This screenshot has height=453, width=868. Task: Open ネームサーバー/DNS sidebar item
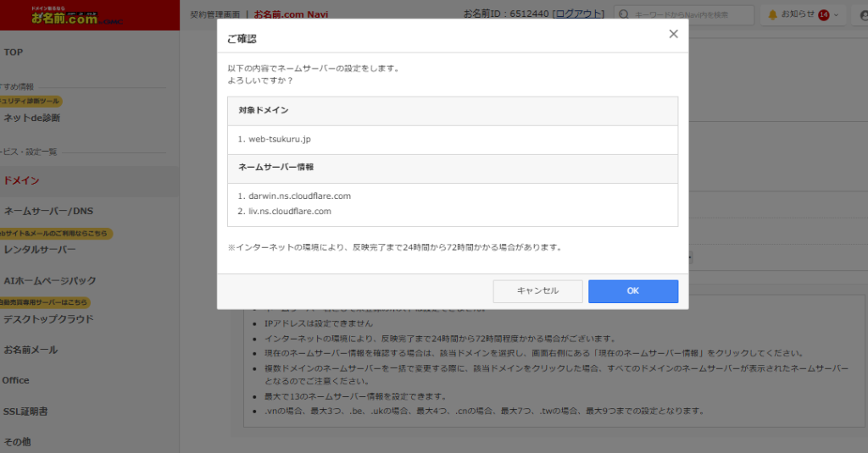point(48,211)
